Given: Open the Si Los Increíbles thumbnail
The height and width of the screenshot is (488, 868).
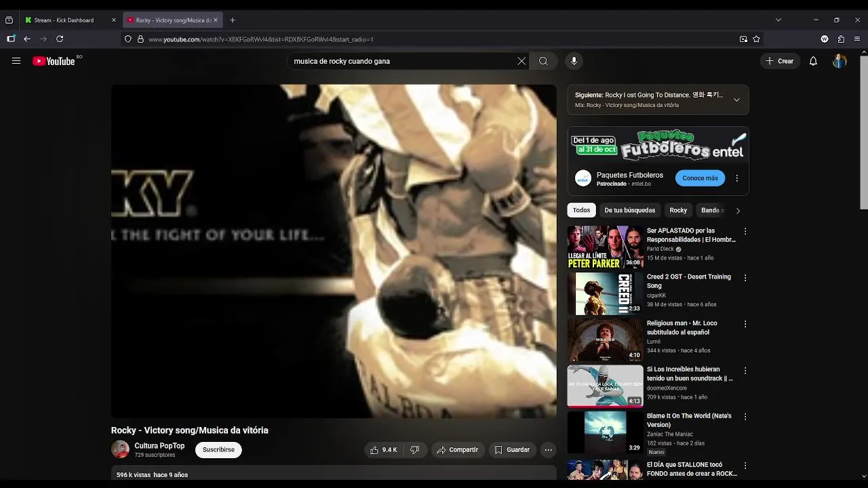Looking at the screenshot, I should (x=606, y=386).
